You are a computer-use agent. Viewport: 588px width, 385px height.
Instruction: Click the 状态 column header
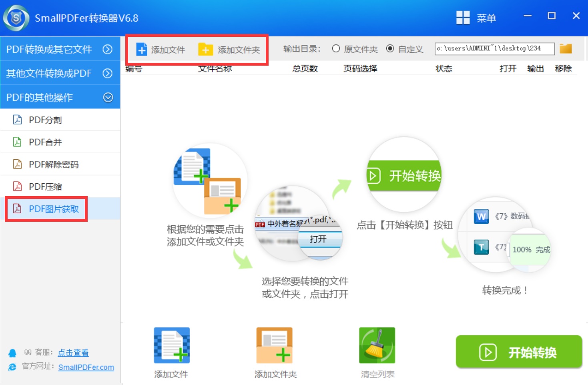coord(444,68)
